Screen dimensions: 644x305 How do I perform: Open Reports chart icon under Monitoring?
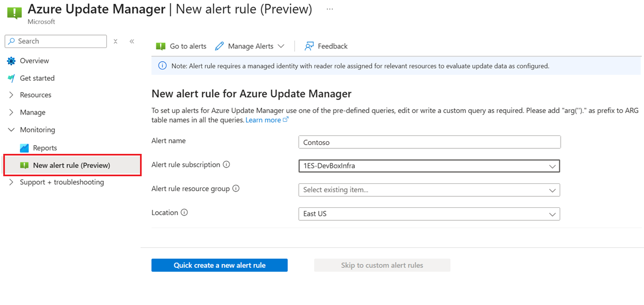(x=24, y=148)
